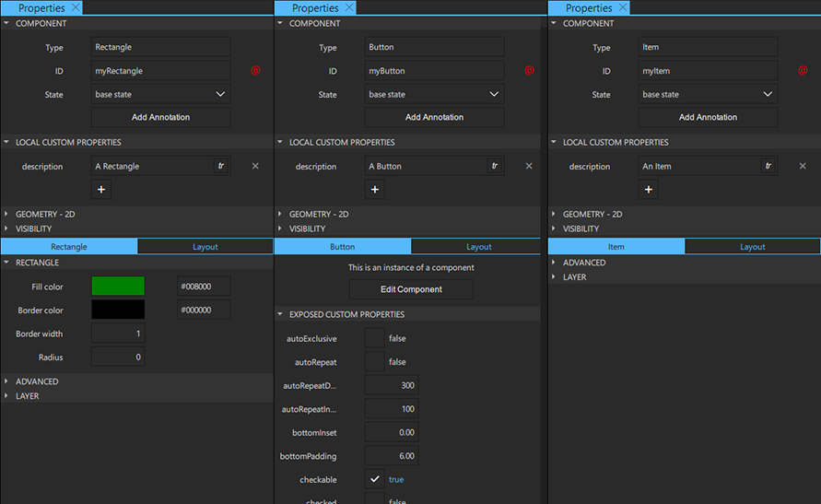Click the autoRepeatDelay field showing 300

pyautogui.click(x=392, y=385)
